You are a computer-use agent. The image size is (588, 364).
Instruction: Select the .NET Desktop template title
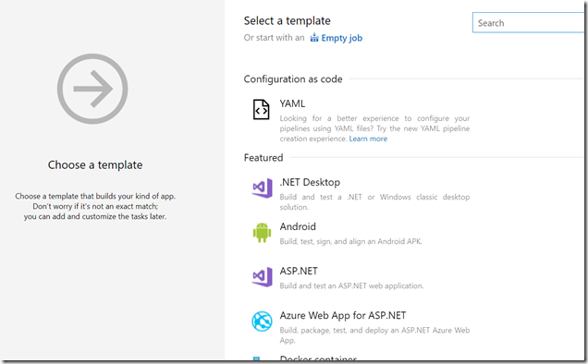[310, 182]
